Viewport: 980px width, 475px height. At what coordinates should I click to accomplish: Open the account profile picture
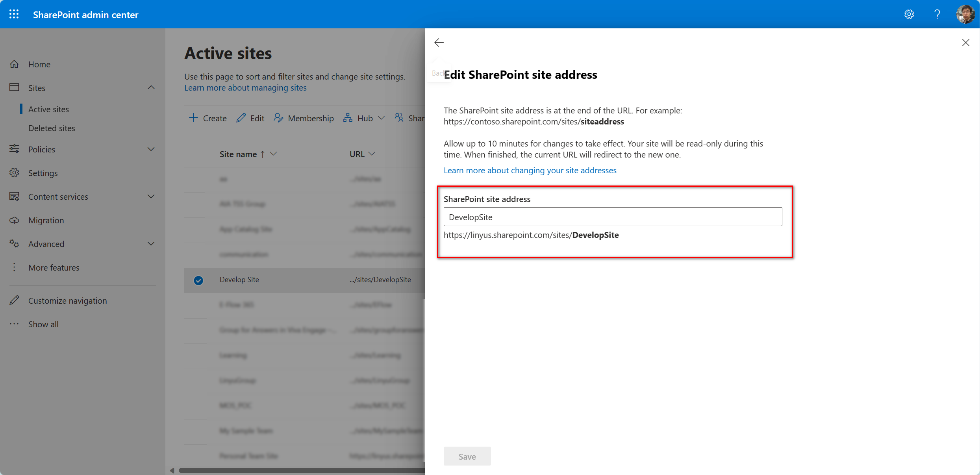point(965,14)
